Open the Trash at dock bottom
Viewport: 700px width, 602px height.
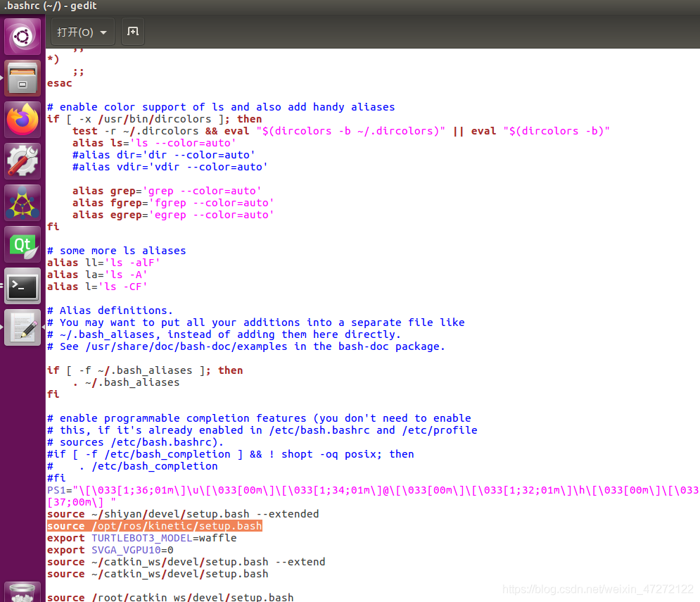23,592
